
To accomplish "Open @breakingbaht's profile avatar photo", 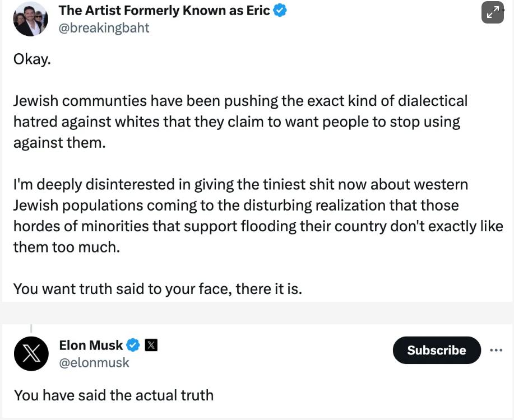I will coord(30,19).
